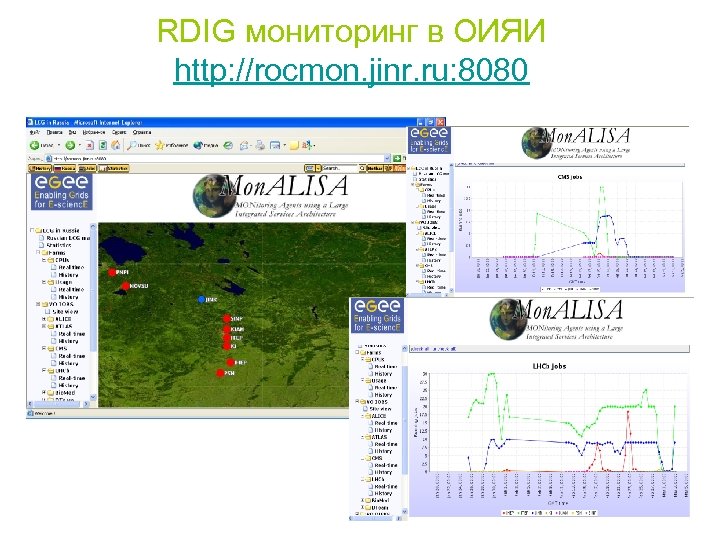Image resolution: width=720 pixels, height=540 pixels.
Task: Click the History button on the links bar
Action: [x=40, y=169]
